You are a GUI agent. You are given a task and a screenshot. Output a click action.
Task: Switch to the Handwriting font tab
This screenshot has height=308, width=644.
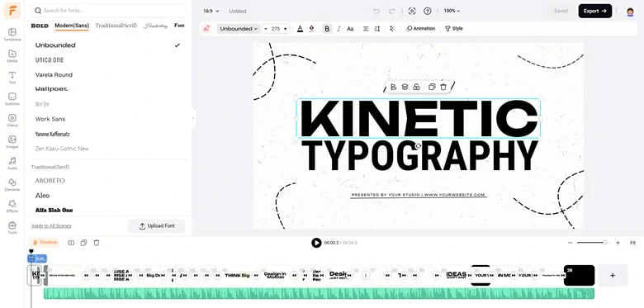click(155, 26)
